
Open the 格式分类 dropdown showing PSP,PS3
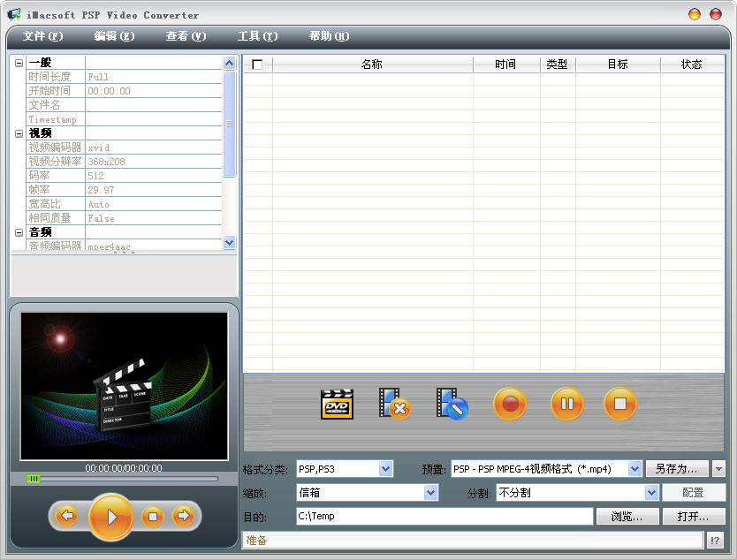(385, 469)
